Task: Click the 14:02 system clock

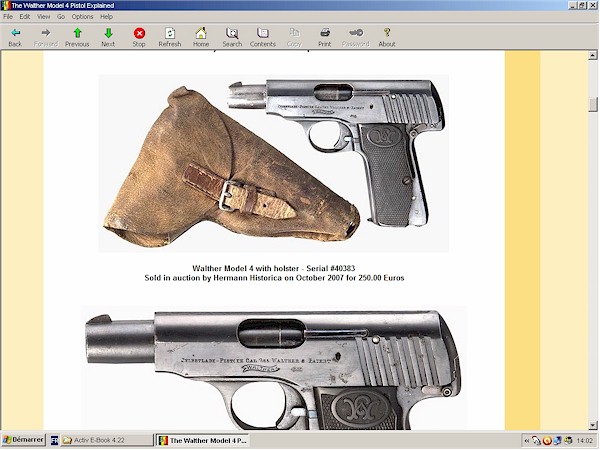Action: [x=584, y=441]
